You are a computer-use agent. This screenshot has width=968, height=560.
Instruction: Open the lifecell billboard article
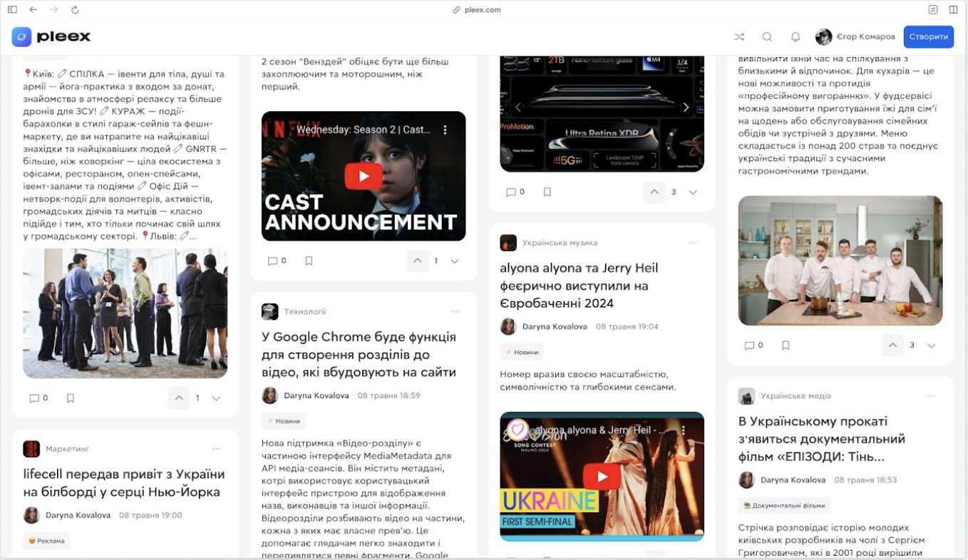pyautogui.click(x=124, y=483)
